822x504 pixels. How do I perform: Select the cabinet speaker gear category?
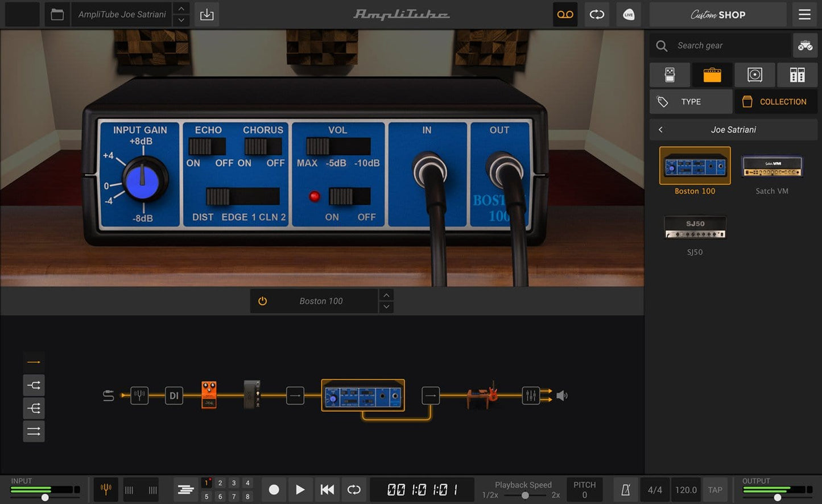point(755,75)
